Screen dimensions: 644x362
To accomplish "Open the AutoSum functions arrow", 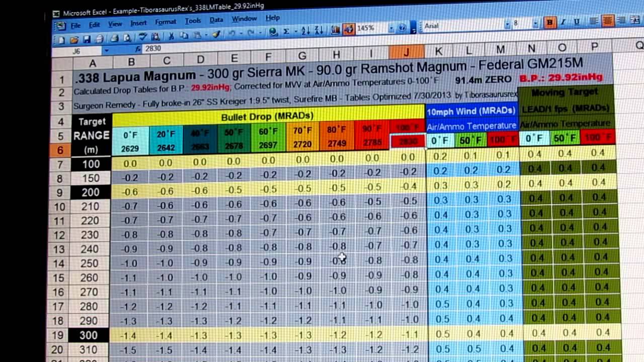I will tap(296, 31).
